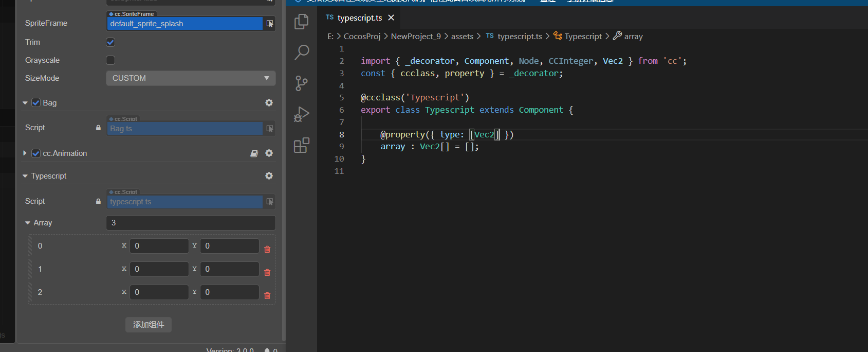The image size is (868, 352).
Task: Open the SizeMode CUSTOM dropdown
Action: [x=191, y=78]
